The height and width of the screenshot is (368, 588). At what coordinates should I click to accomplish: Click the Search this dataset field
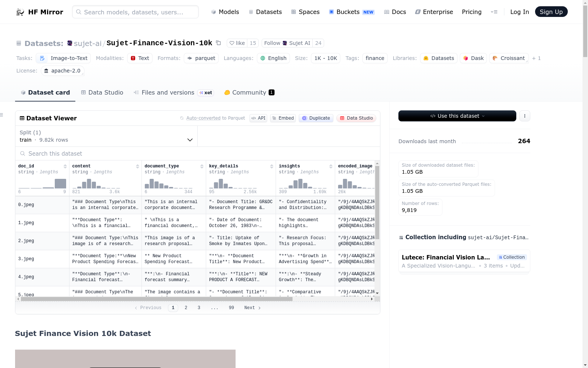[198, 153]
